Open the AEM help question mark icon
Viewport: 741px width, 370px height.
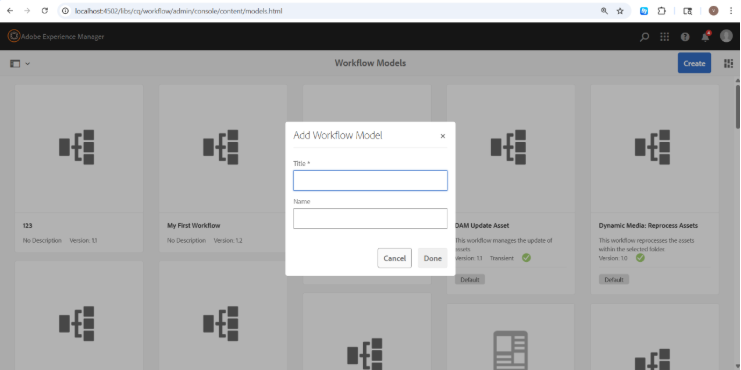(684, 37)
